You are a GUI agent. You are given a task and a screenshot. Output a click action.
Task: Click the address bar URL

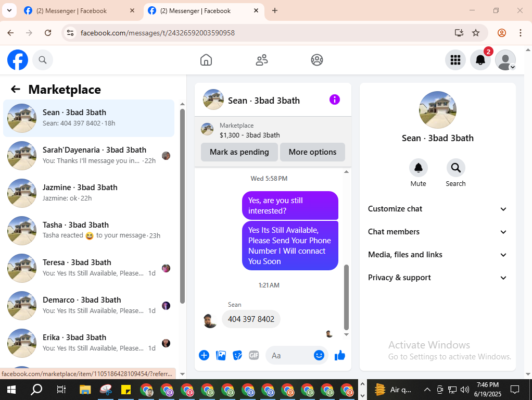pos(157,33)
